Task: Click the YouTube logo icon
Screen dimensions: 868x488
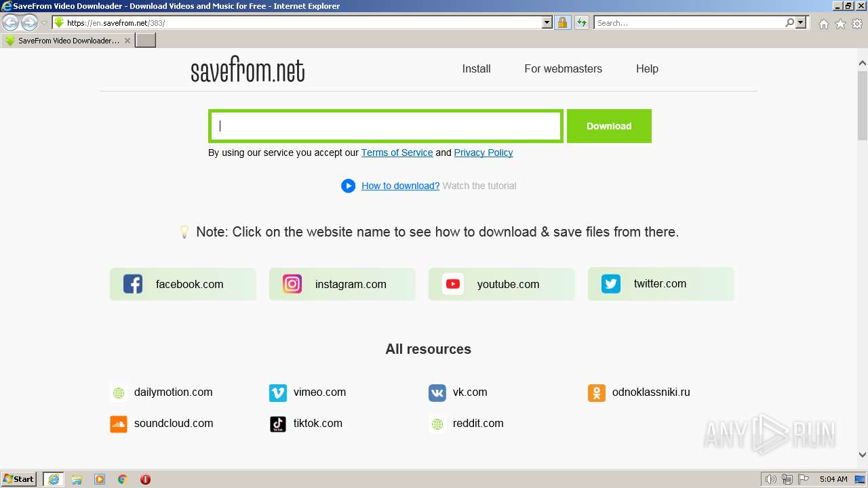Action: 452,284
